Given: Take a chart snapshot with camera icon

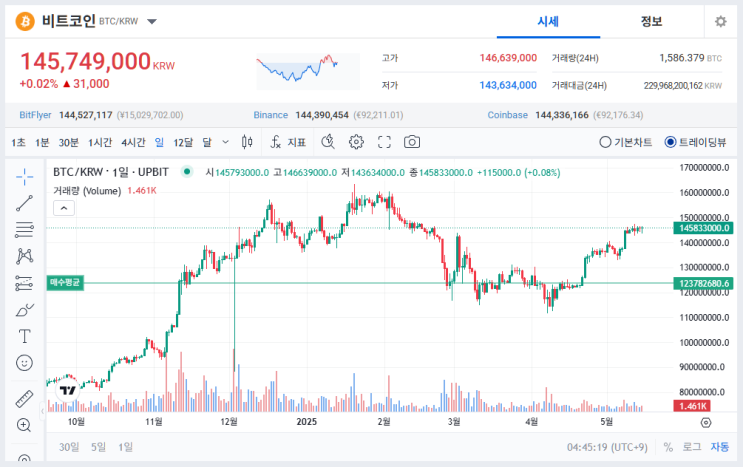Looking at the screenshot, I should [412, 142].
